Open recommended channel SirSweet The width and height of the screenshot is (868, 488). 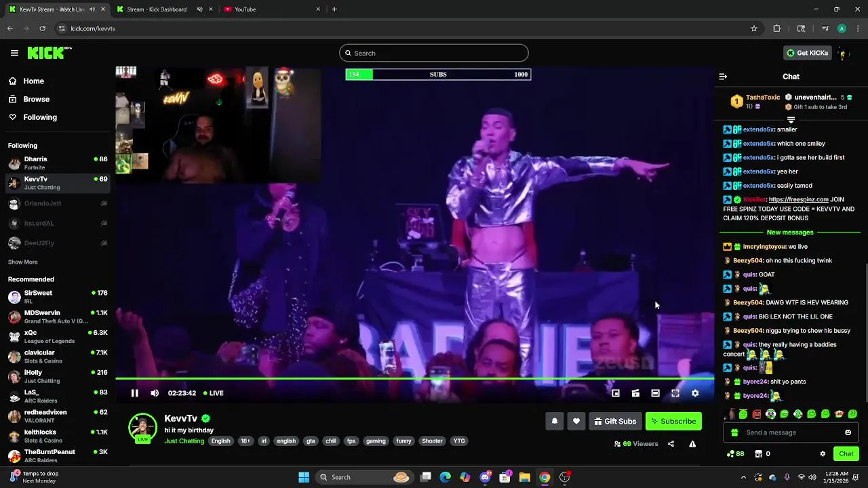click(58, 297)
